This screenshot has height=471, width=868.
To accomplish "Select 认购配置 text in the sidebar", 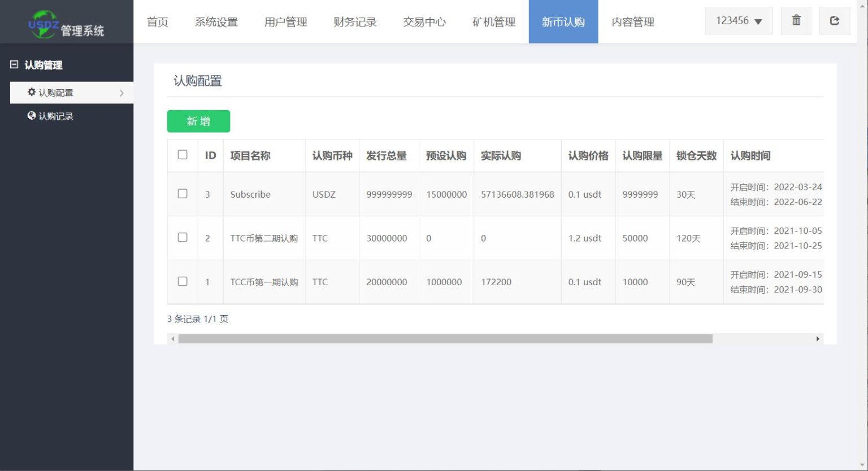I will pyautogui.click(x=56, y=93).
